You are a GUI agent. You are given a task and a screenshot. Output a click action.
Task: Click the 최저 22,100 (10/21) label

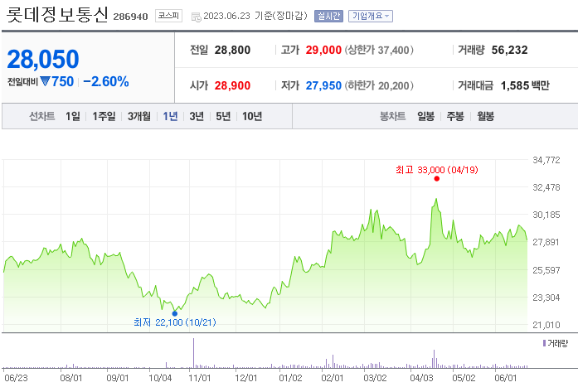pyautogui.click(x=175, y=322)
